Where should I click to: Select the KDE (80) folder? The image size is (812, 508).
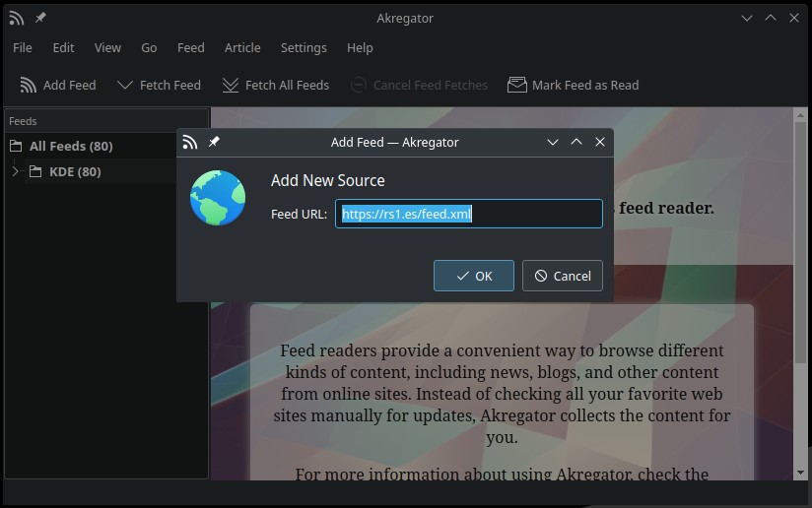[75, 171]
